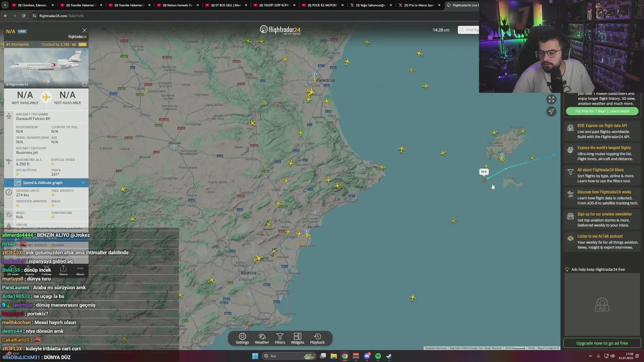644x362 pixels.
Task: Open Spotify from taskbar
Action: point(378,356)
